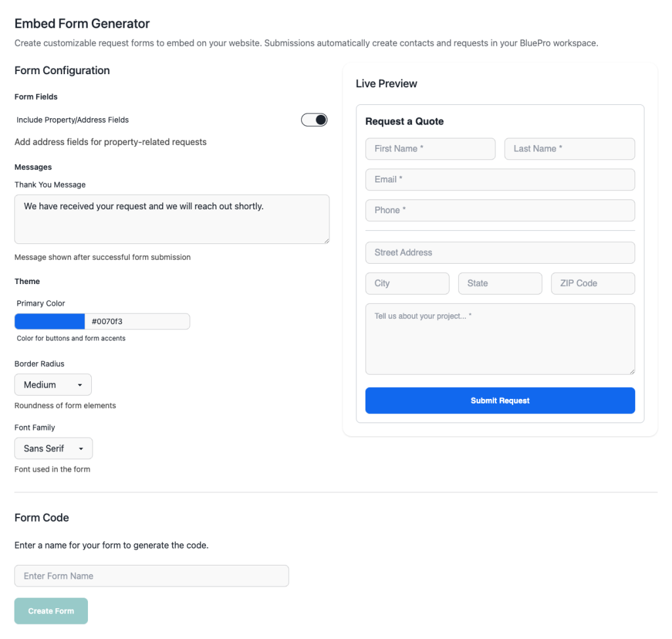Grab the Thank You Message resize handle
The image size is (672, 639).
[326, 241]
